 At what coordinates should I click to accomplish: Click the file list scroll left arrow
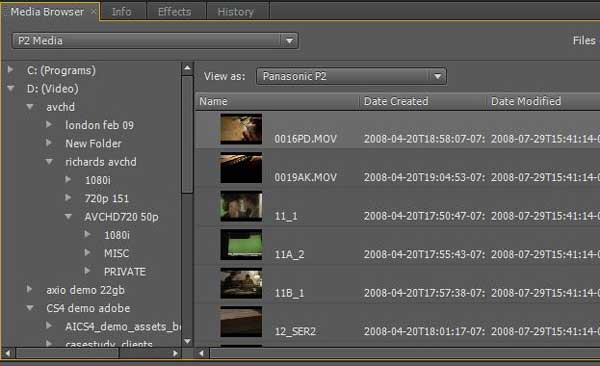click(x=202, y=353)
